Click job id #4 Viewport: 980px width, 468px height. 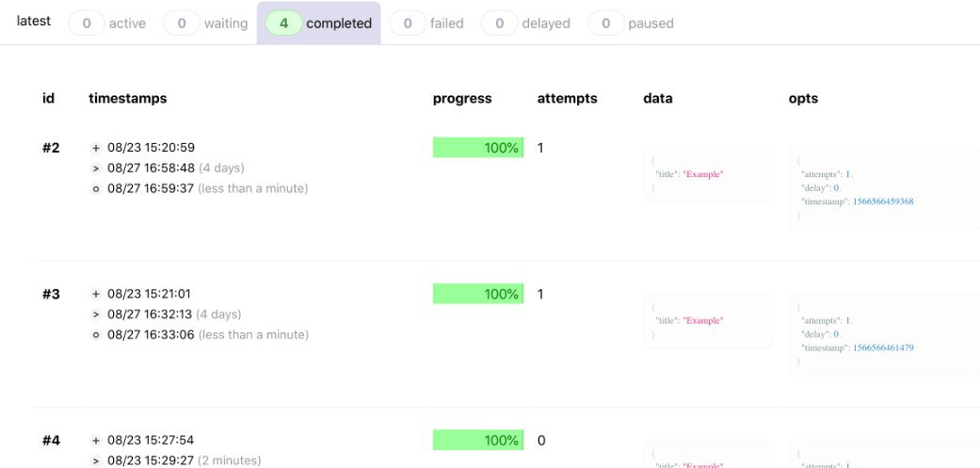pos(51,441)
